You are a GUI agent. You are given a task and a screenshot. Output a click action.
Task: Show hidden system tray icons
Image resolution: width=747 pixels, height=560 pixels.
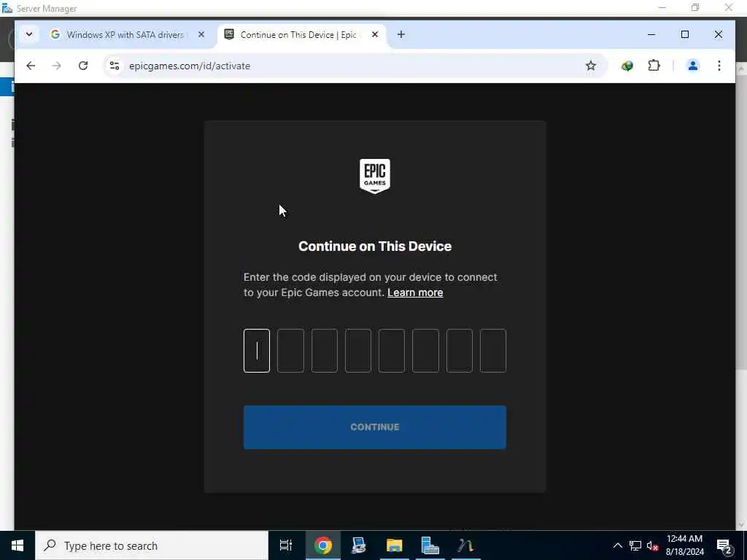tap(617, 545)
